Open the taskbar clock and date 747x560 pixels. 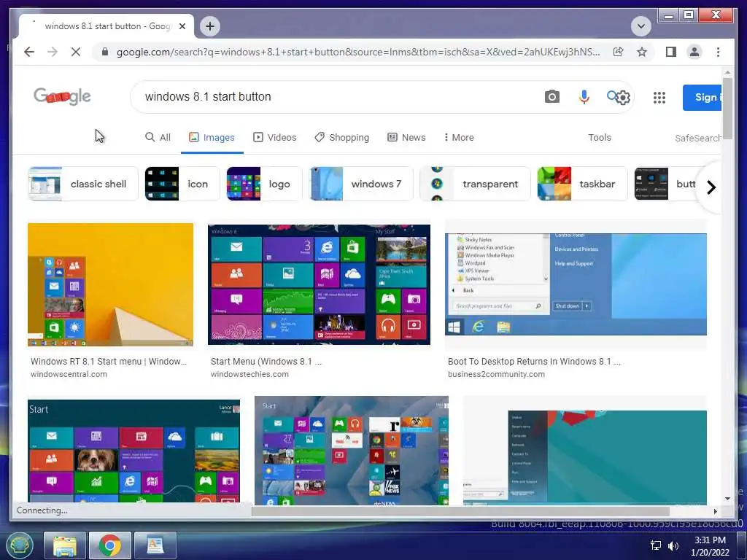pyautogui.click(x=710, y=546)
